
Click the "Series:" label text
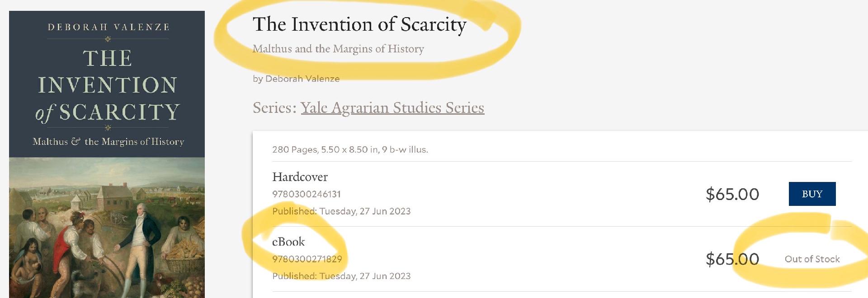274,108
